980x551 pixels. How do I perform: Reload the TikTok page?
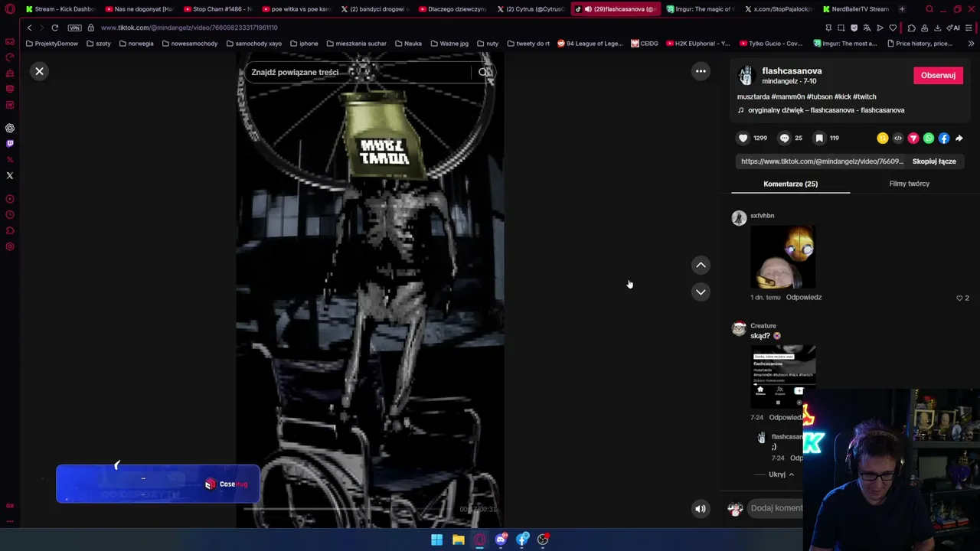click(x=55, y=28)
